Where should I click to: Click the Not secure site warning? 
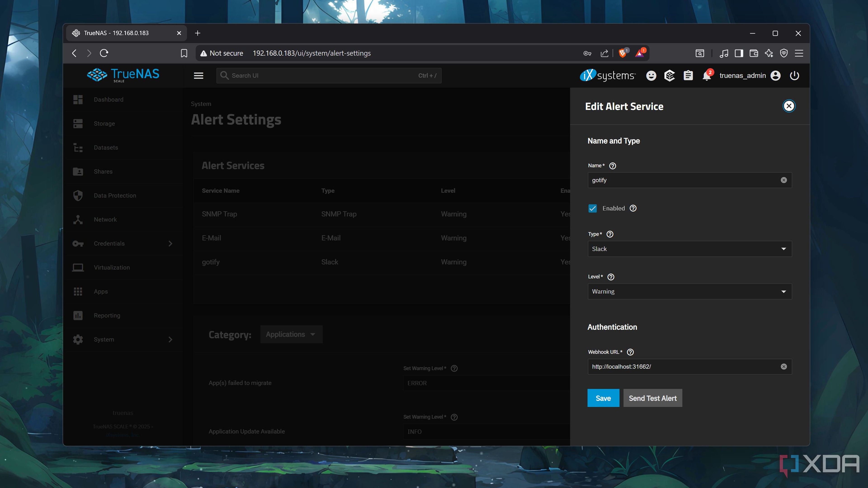click(x=222, y=53)
